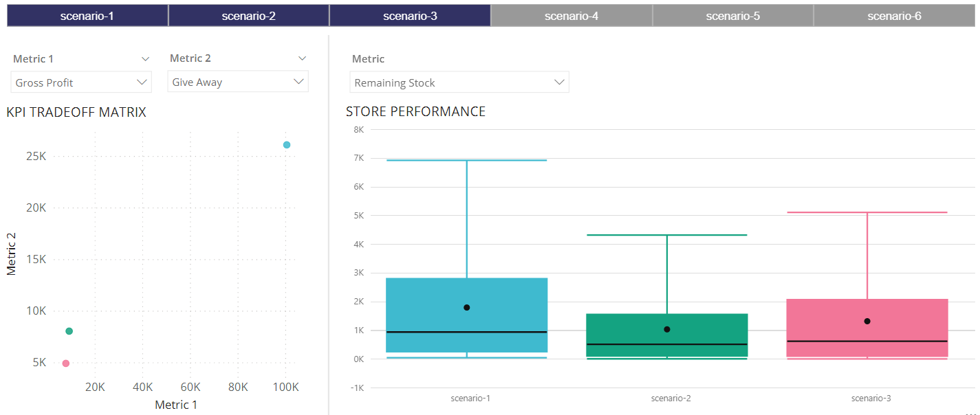Click the scenario-3 x-axis label
Viewport: 980px width, 415px height.
click(871, 398)
